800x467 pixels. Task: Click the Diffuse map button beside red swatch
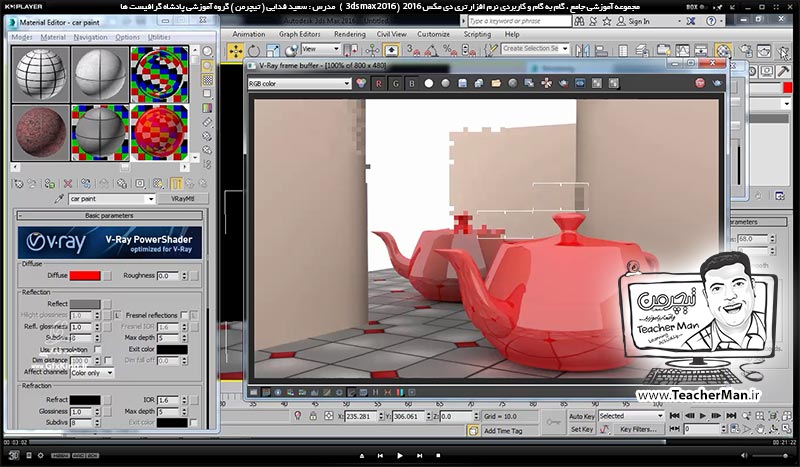[x=107, y=276]
